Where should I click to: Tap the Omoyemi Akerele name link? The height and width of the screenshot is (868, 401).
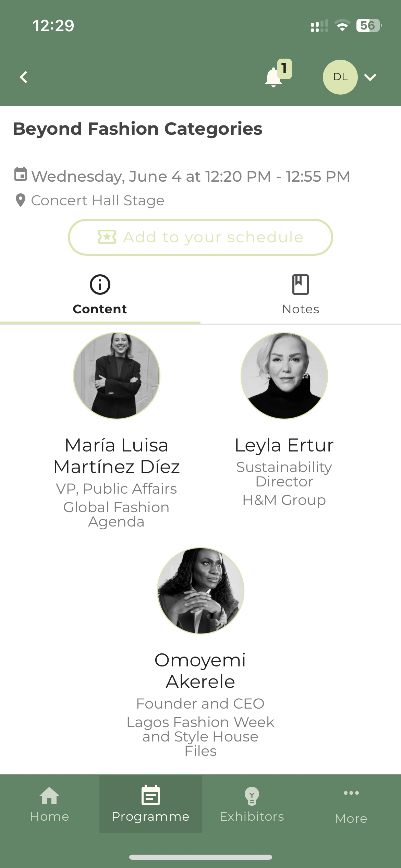point(200,671)
